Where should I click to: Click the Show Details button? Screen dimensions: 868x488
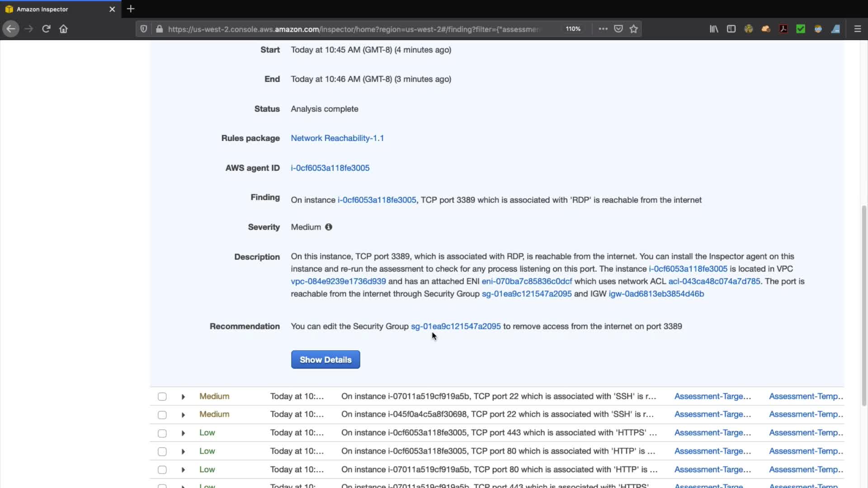point(325,360)
